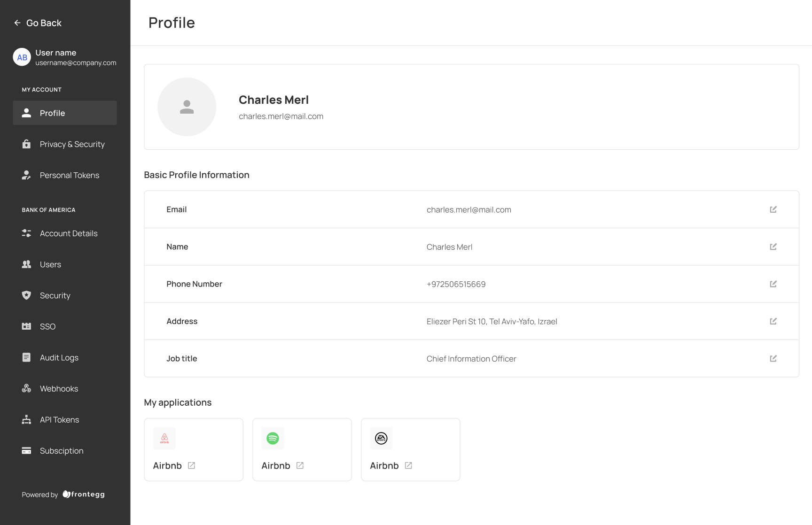This screenshot has height=525, width=812.
Task: Click the profile avatar placeholder image
Action: pyautogui.click(x=187, y=107)
